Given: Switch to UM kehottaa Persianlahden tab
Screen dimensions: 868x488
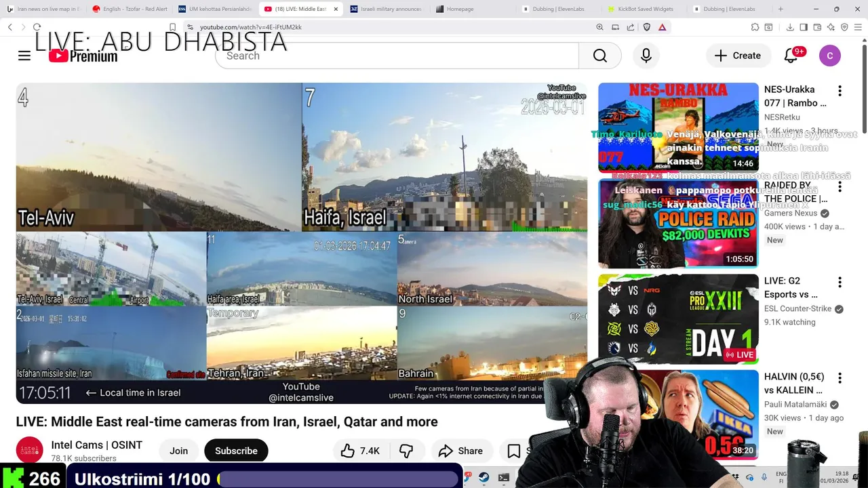Looking at the screenshot, I should point(216,9).
